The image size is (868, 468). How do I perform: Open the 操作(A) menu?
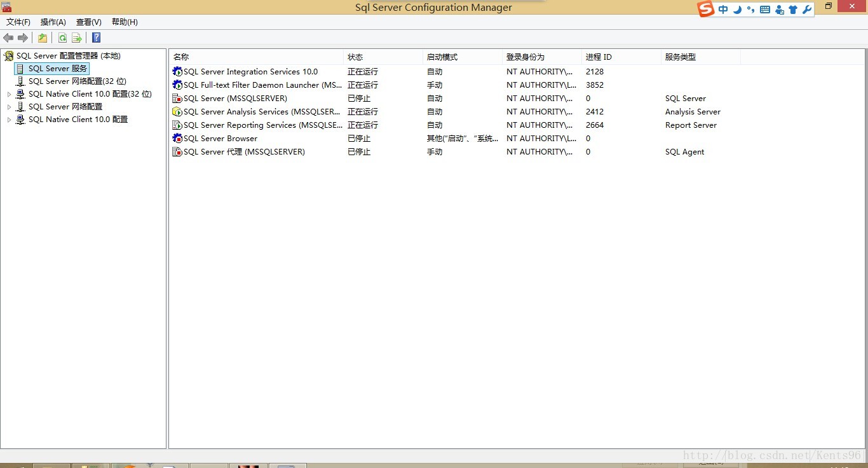point(53,22)
